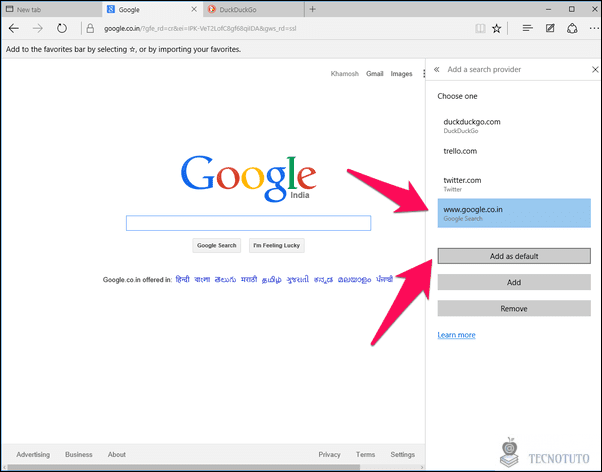The width and height of the screenshot is (602, 472).
Task: Open the More actions ellipsis menu
Action: [x=594, y=28]
